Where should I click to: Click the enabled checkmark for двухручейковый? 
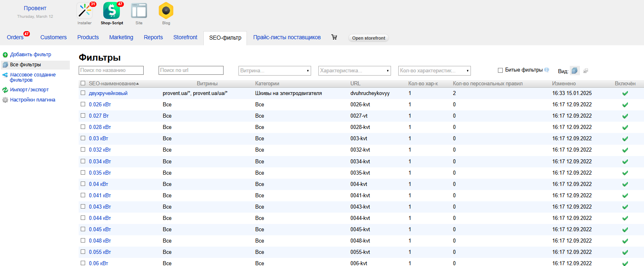click(x=625, y=93)
